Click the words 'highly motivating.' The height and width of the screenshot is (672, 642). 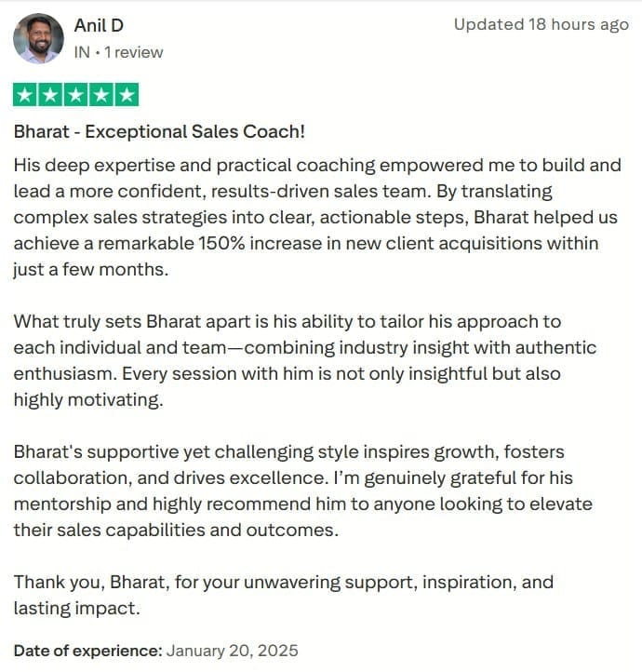click(x=88, y=400)
